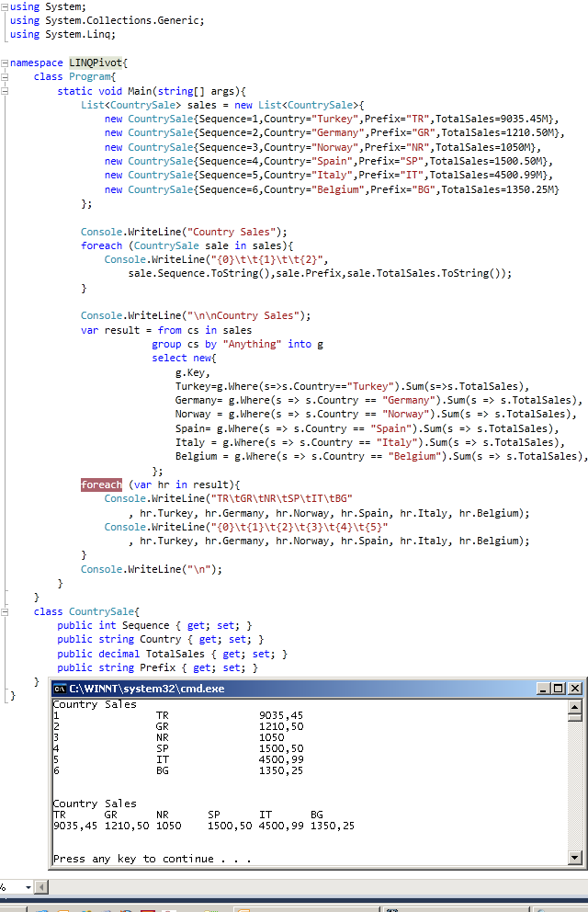Collapse the CountrySale class outline
The width and height of the screenshot is (588, 912).
click(x=5, y=611)
